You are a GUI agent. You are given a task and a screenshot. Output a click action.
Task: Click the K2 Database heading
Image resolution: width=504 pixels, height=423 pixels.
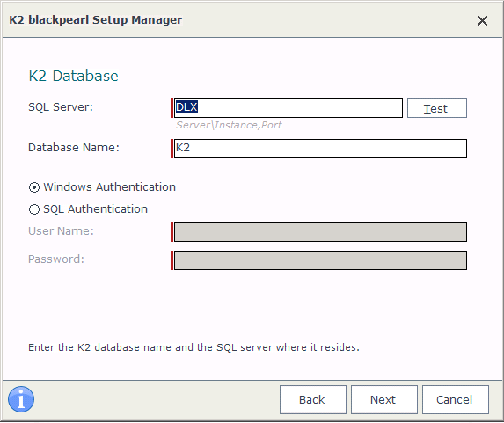click(73, 76)
